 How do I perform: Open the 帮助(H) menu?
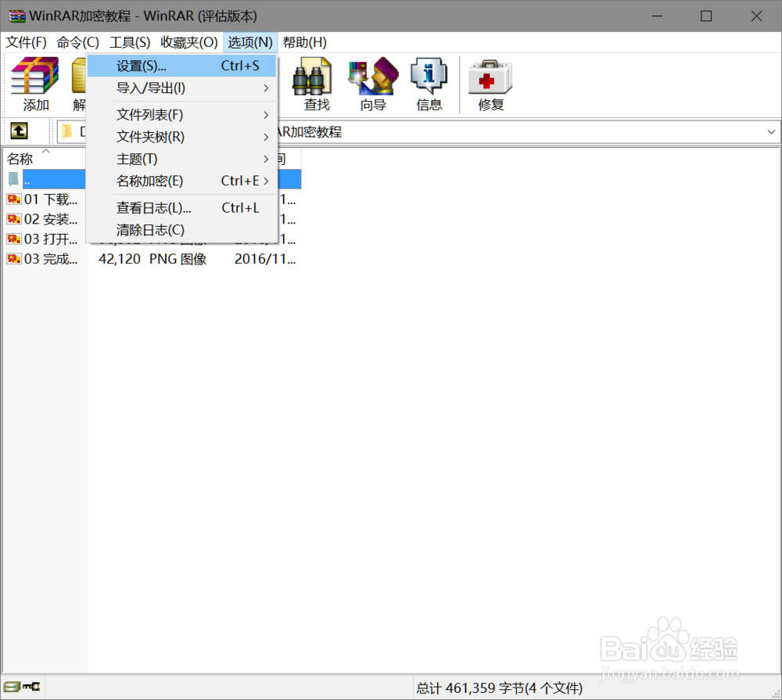tap(305, 42)
